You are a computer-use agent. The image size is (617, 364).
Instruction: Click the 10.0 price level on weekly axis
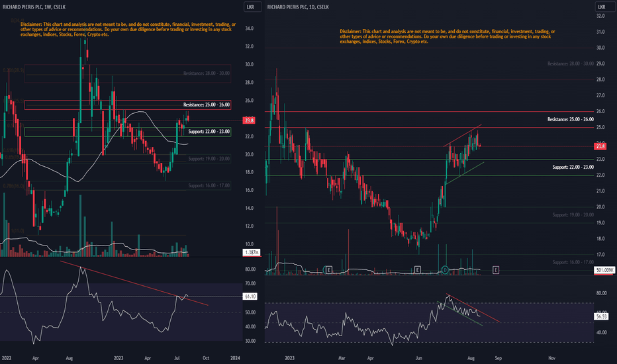(249, 244)
